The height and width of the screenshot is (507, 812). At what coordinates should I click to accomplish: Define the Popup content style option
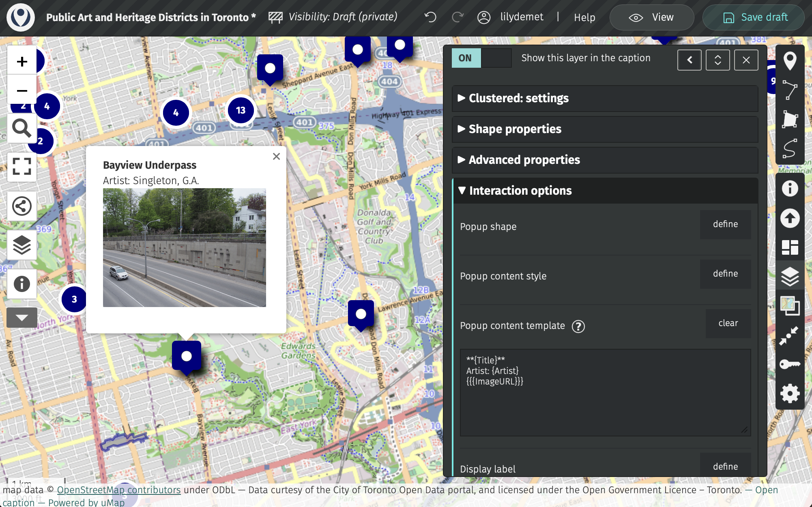725,274
